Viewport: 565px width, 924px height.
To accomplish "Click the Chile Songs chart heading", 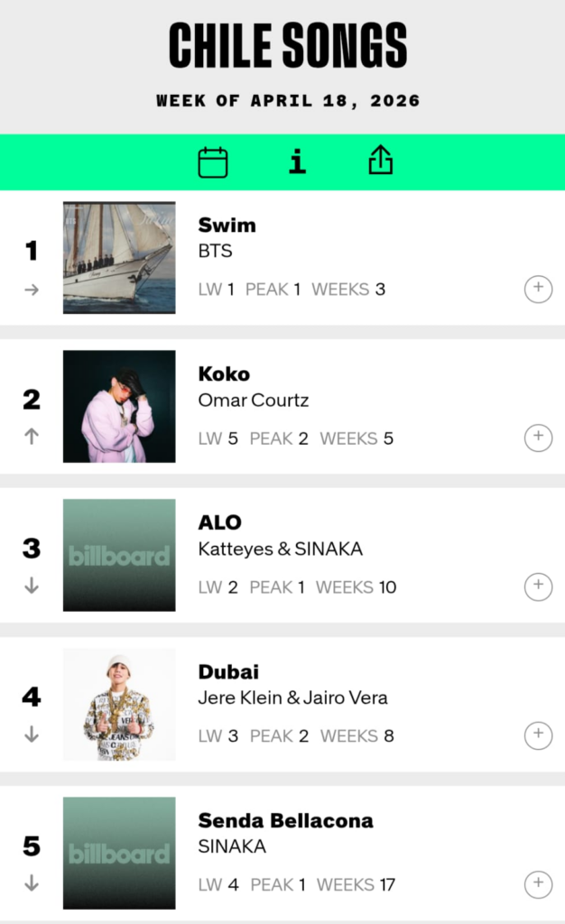I will pyautogui.click(x=288, y=45).
